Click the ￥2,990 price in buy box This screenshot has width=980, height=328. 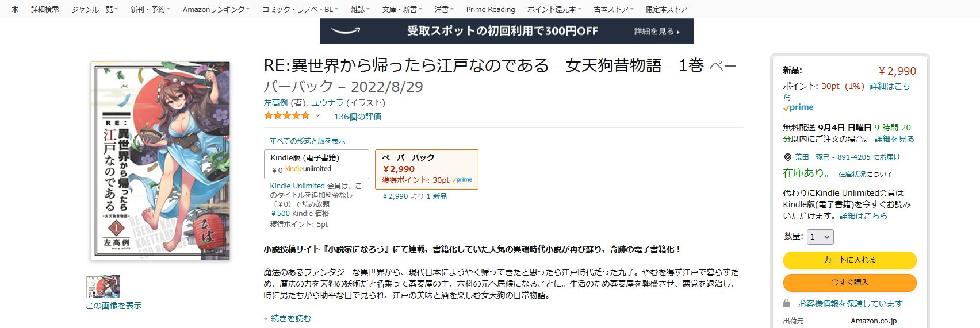coord(897,71)
